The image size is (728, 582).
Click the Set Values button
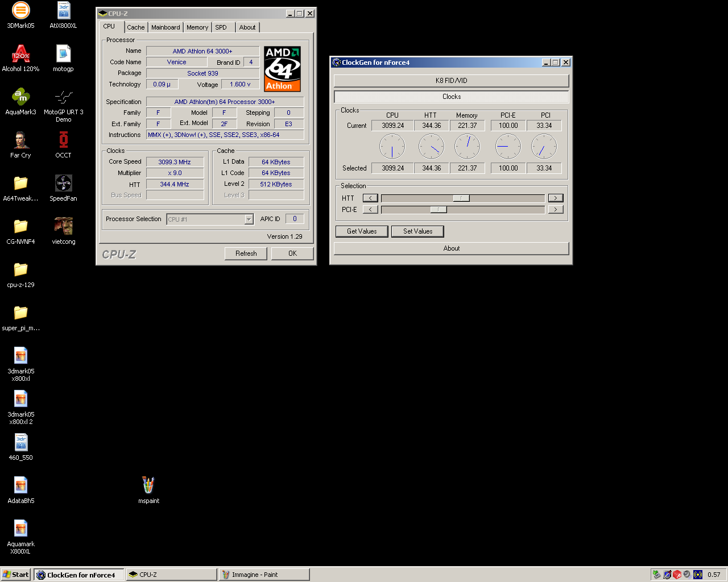pos(417,231)
